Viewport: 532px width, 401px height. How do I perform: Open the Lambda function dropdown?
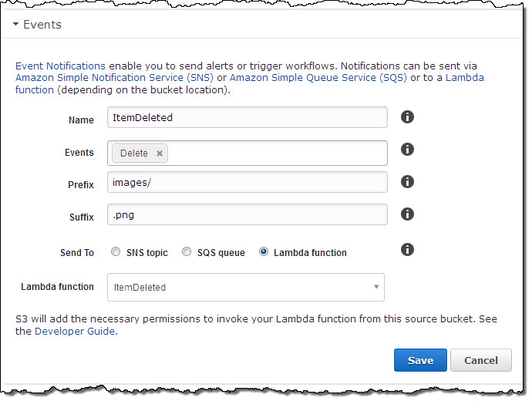[245, 287]
